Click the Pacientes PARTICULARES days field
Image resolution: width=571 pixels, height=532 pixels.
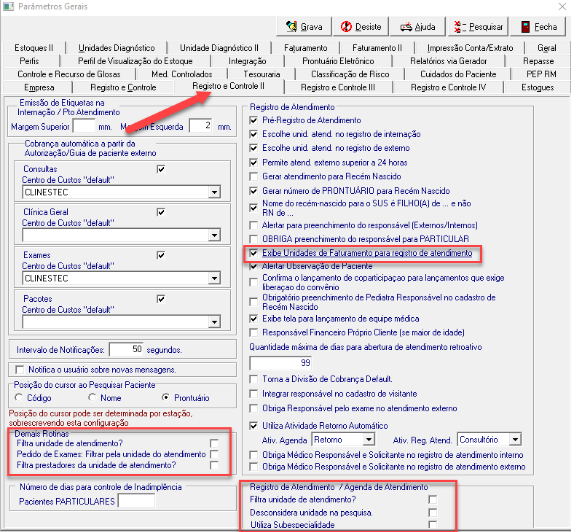[136, 501]
